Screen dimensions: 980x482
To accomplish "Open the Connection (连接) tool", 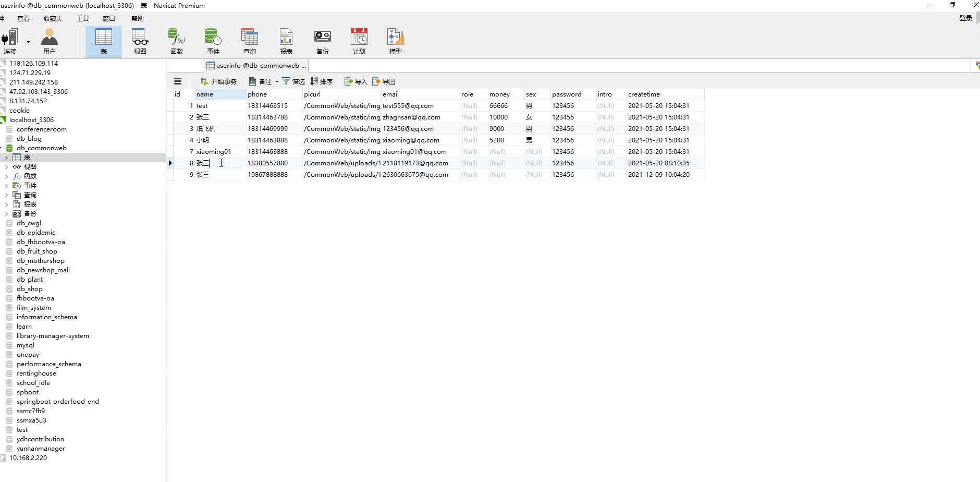I will click(10, 42).
